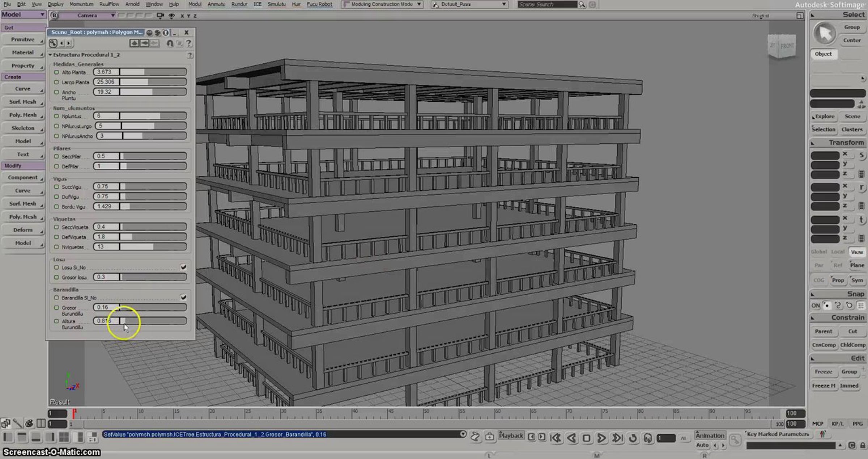
Task: Click the help question mark in property toolbar
Action: click(188, 43)
